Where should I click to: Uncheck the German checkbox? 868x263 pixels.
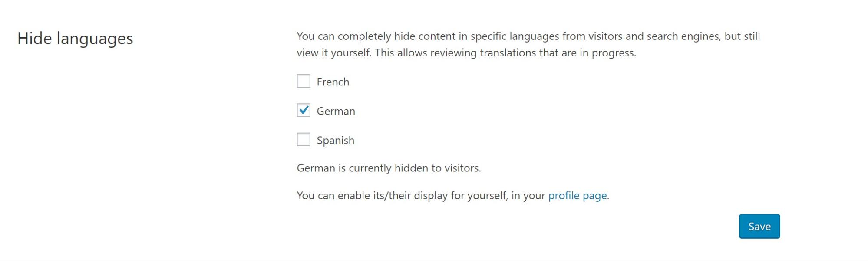(x=304, y=110)
